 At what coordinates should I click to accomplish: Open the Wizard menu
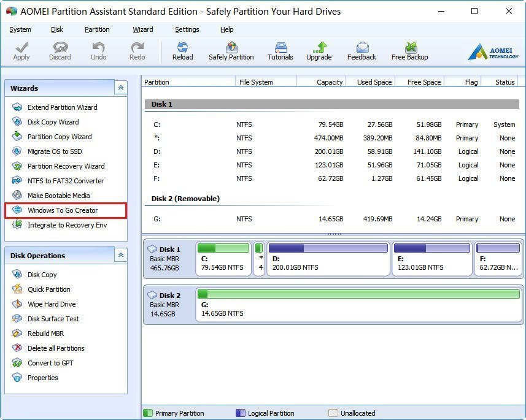(x=143, y=29)
